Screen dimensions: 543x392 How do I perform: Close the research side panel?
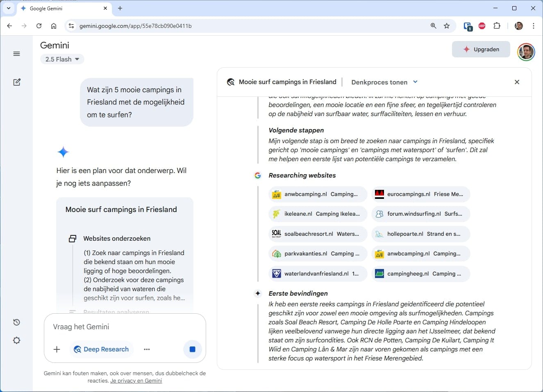(517, 82)
